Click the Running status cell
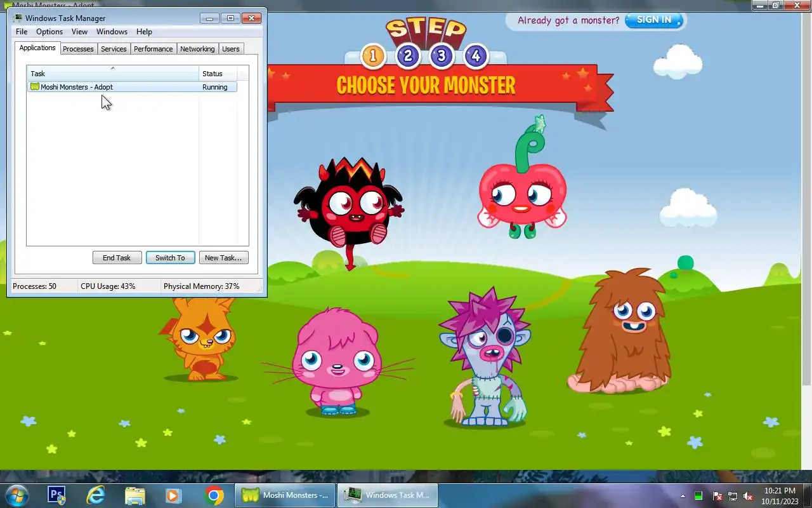 coord(215,87)
